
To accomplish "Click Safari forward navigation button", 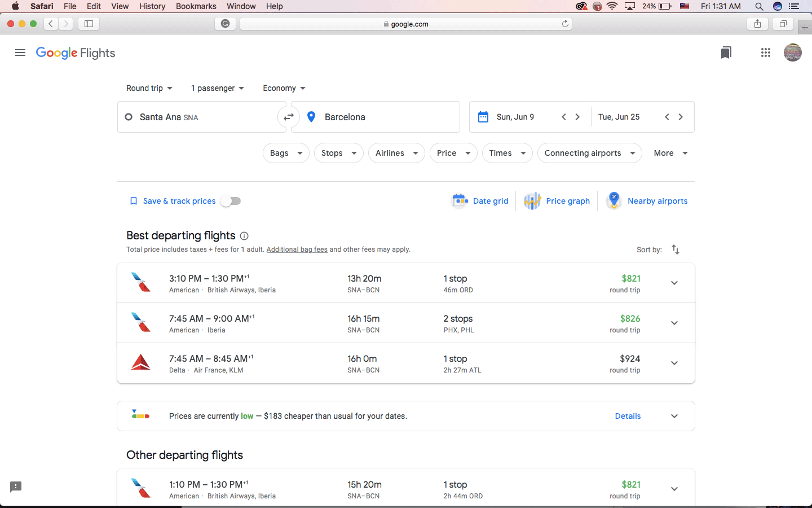I will [66, 24].
